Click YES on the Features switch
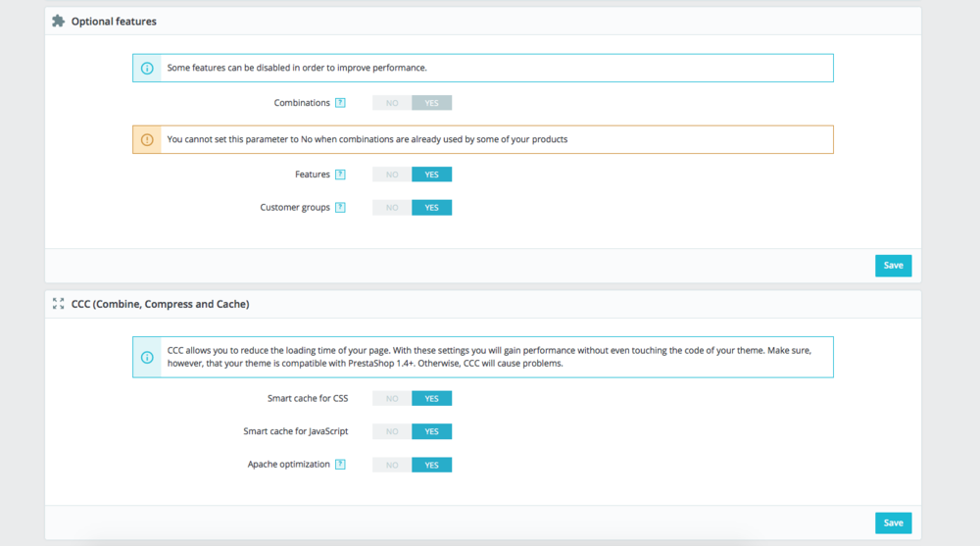Image resolution: width=980 pixels, height=546 pixels. tap(431, 174)
